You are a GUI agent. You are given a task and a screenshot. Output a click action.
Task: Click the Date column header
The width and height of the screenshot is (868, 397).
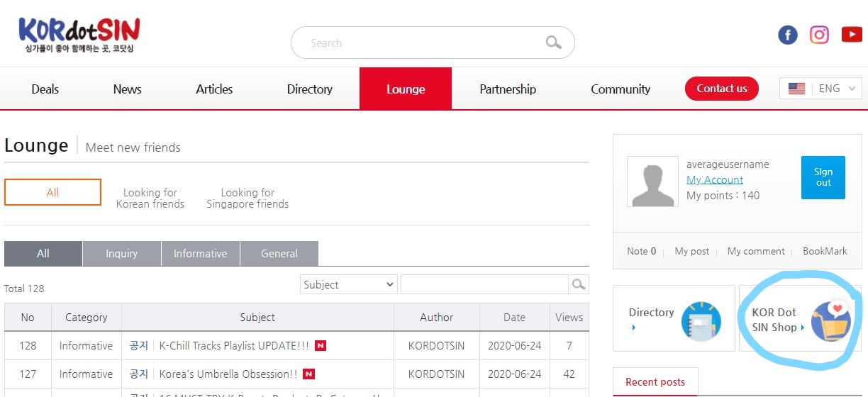514,318
